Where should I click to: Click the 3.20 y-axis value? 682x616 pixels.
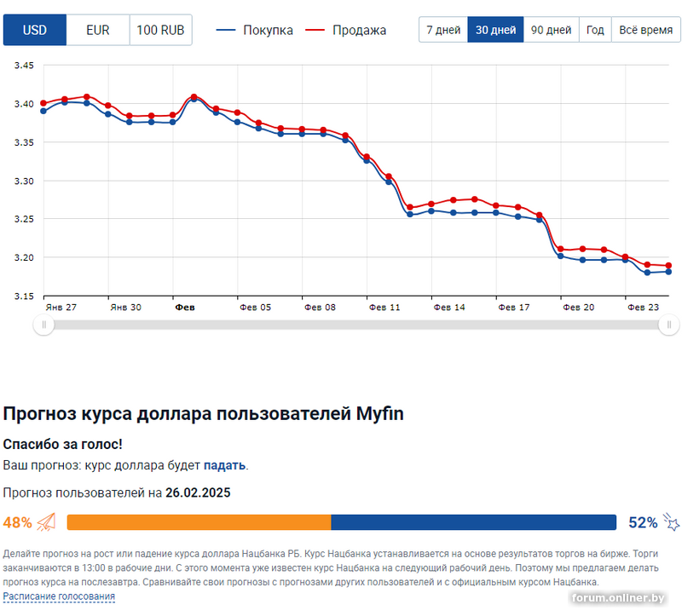point(24,258)
